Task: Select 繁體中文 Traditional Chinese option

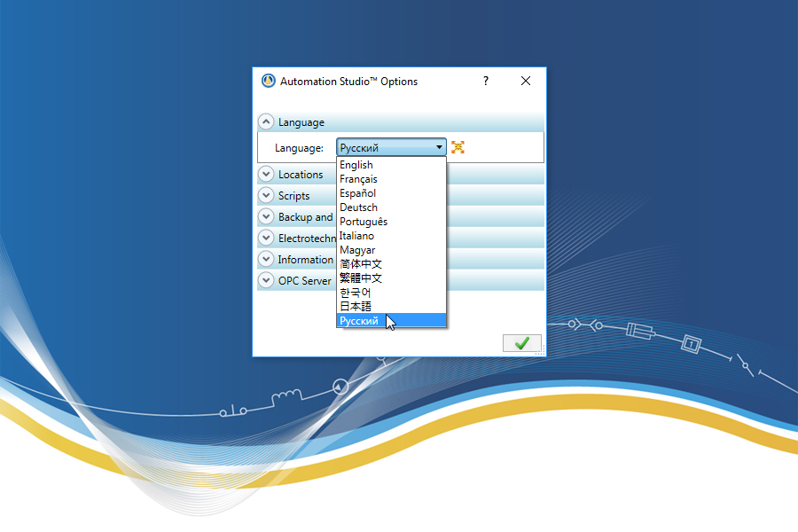Action: point(391,278)
